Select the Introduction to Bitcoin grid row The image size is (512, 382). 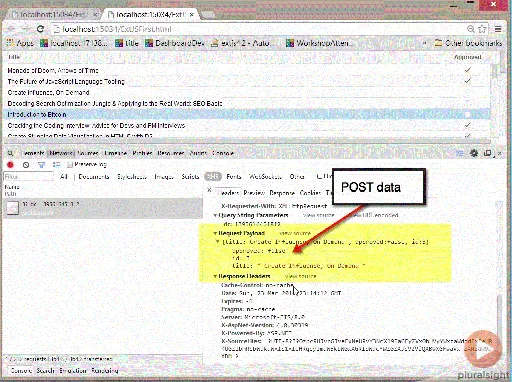tap(247, 114)
